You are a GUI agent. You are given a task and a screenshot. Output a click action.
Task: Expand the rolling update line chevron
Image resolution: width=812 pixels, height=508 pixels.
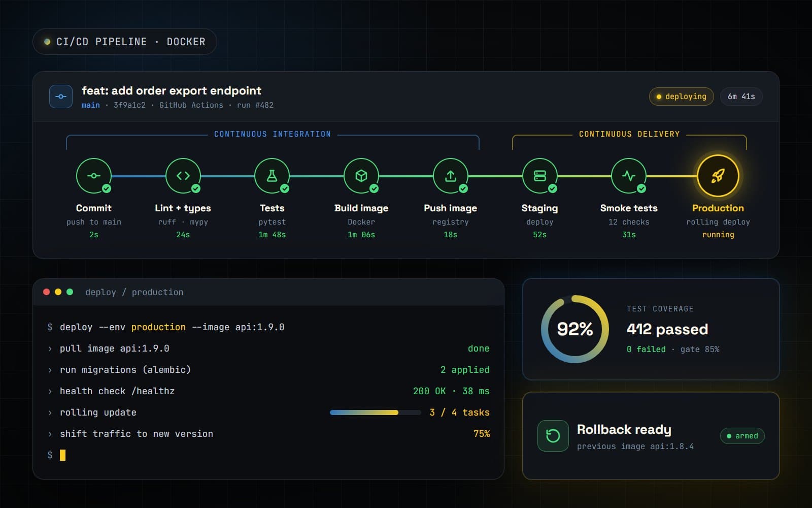50,412
